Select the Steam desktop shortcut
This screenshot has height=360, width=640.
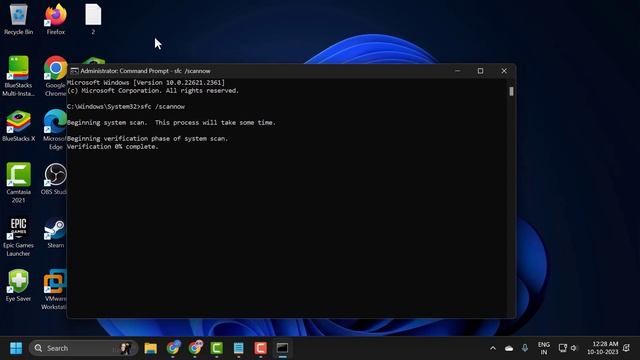[56, 233]
